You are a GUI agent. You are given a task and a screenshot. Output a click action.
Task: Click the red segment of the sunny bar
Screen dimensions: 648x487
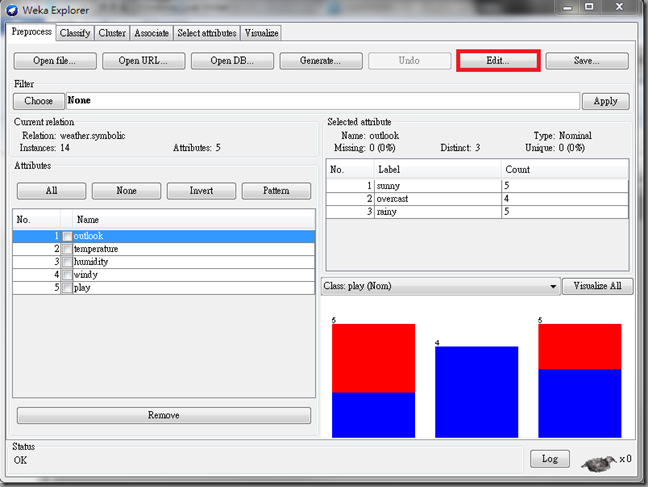tap(373, 358)
